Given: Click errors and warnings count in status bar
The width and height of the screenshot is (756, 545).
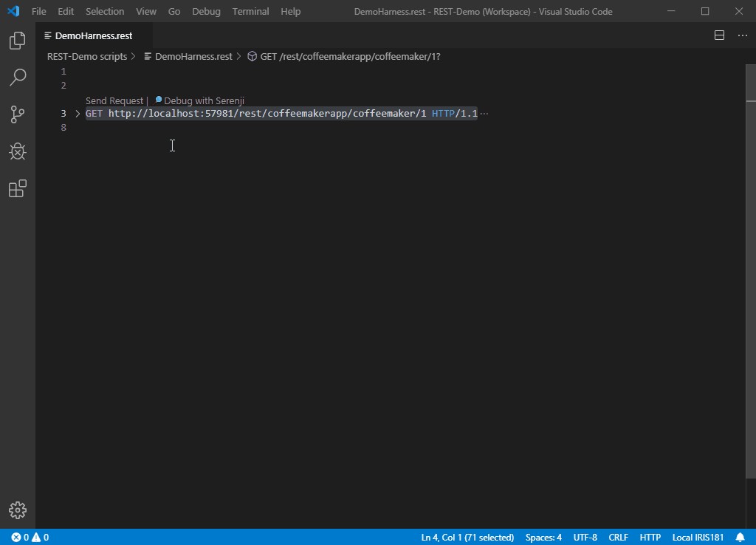Looking at the screenshot, I should point(30,537).
